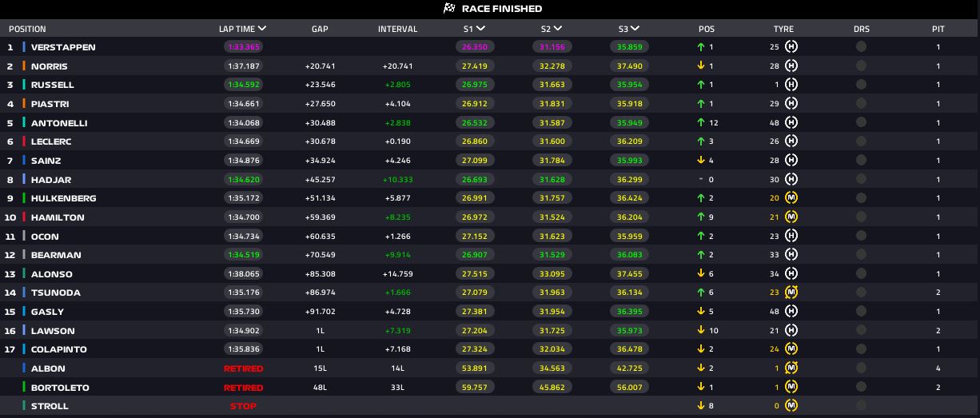Click Stroll's red STOP status
Viewport: 980px width, 418px height.
[x=243, y=406]
